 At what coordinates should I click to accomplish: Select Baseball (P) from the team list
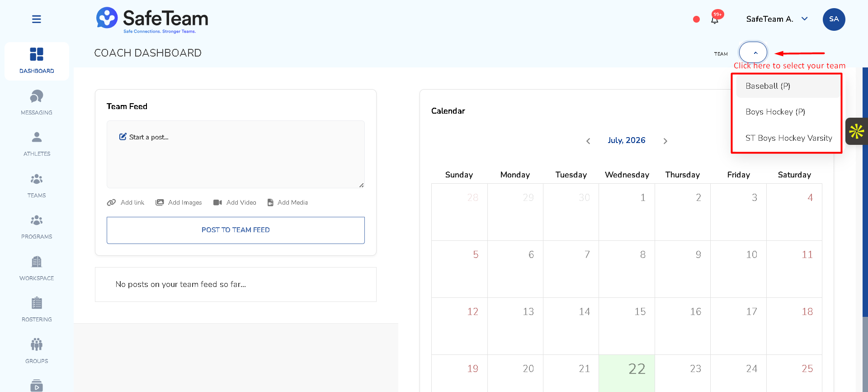click(788, 86)
